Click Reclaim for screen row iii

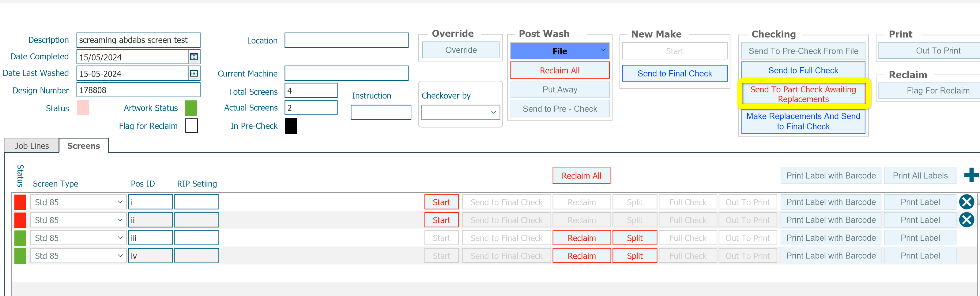(581, 238)
